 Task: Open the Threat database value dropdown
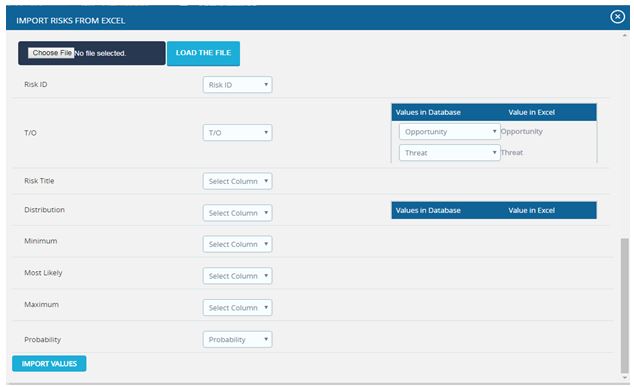click(450, 152)
